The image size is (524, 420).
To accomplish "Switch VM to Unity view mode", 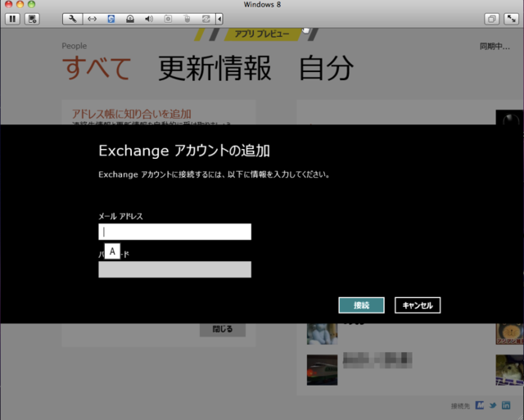I will click(x=491, y=19).
